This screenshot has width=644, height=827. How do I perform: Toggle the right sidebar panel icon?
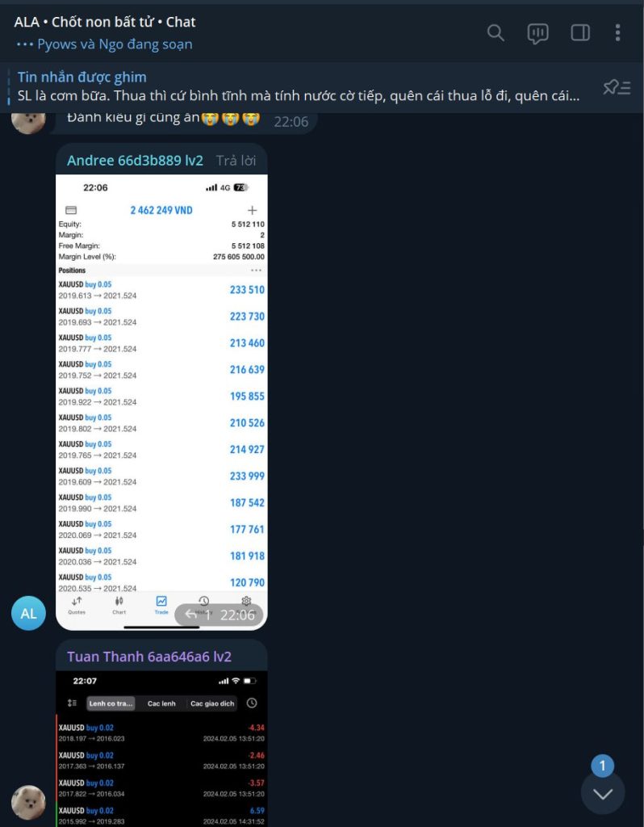pyautogui.click(x=580, y=32)
